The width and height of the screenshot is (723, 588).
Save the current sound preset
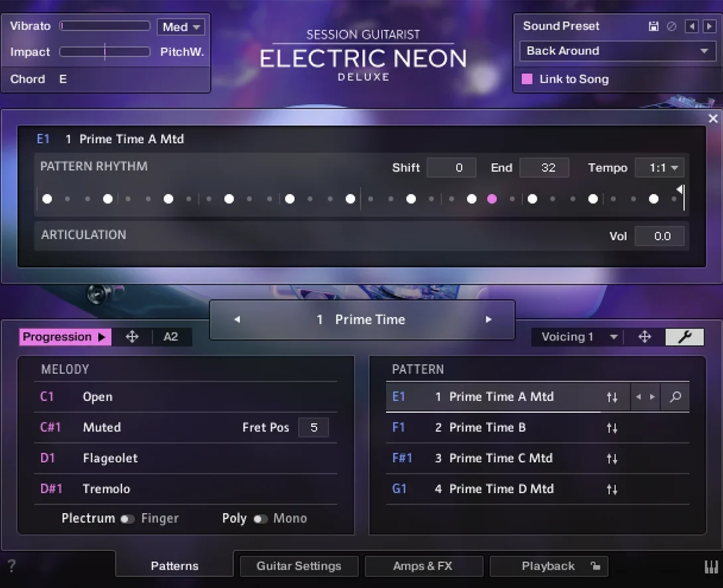point(653,27)
